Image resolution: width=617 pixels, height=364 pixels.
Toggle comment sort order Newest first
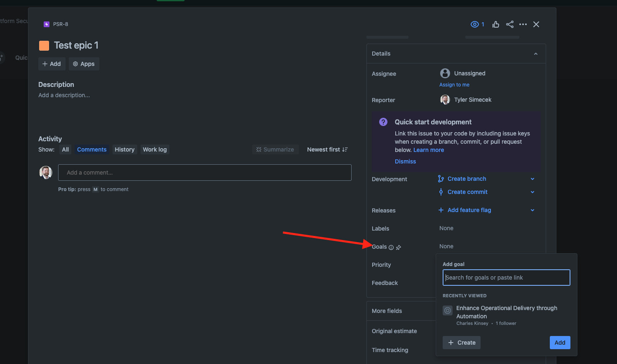pos(327,149)
